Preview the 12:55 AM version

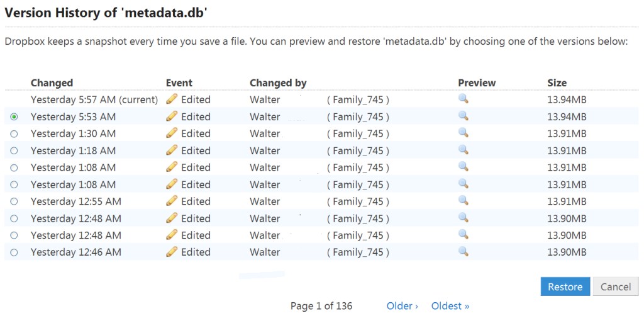(x=464, y=201)
